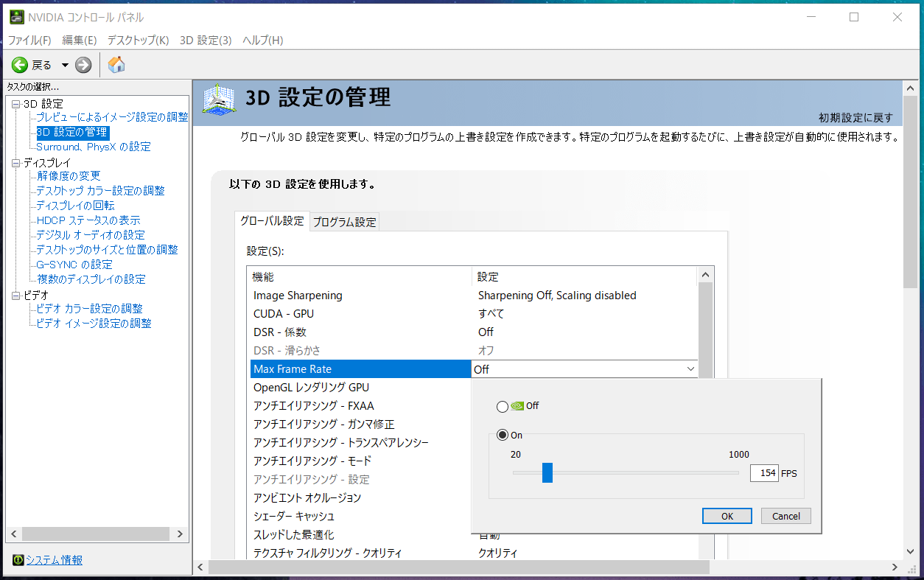The height and width of the screenshot is (580, 924).
Task: Select デスクトップのサイズと位置の調整 in tree
Action: point(107,250)
